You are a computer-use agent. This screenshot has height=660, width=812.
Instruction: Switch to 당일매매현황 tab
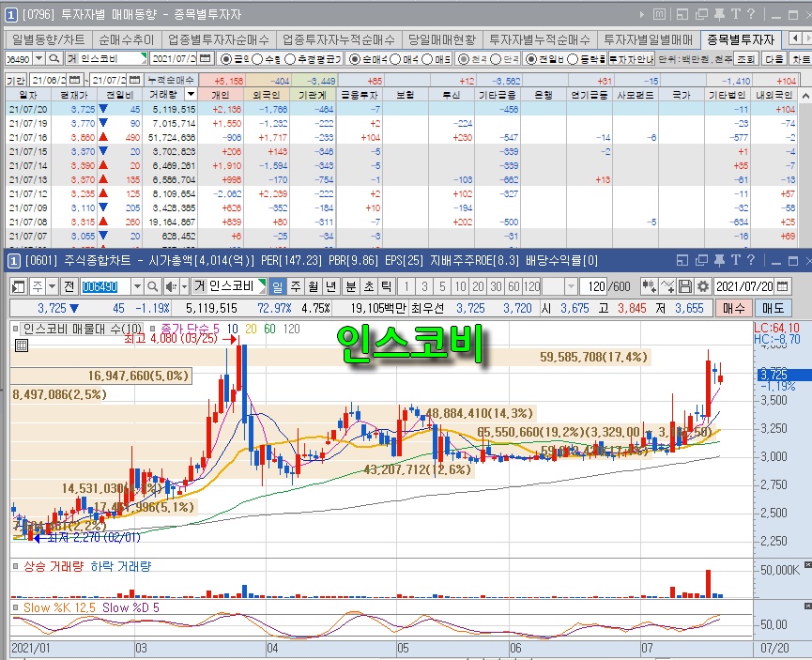coord(442,39)
